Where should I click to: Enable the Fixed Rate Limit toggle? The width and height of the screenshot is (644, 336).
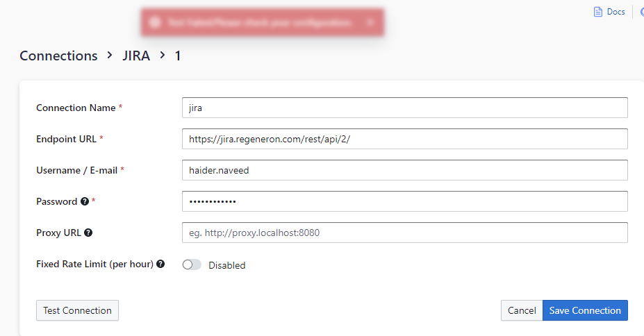192,264
